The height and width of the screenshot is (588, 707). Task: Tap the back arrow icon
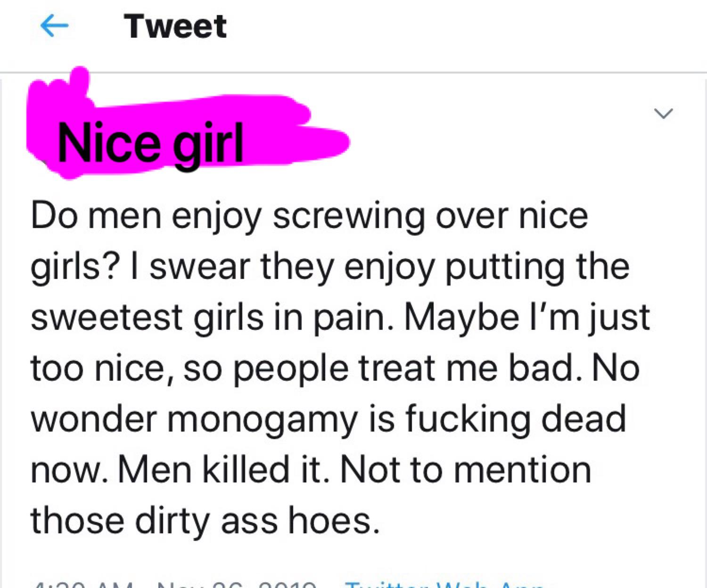pyautogui.click(x=54, y=26)
